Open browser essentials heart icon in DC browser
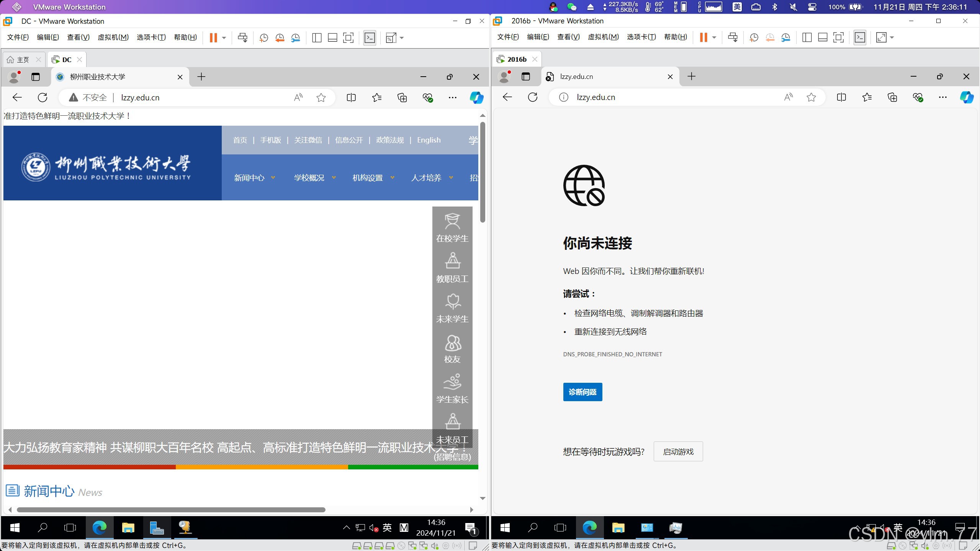Viewport: 980px width, 551px height. [x=427, y=98]
